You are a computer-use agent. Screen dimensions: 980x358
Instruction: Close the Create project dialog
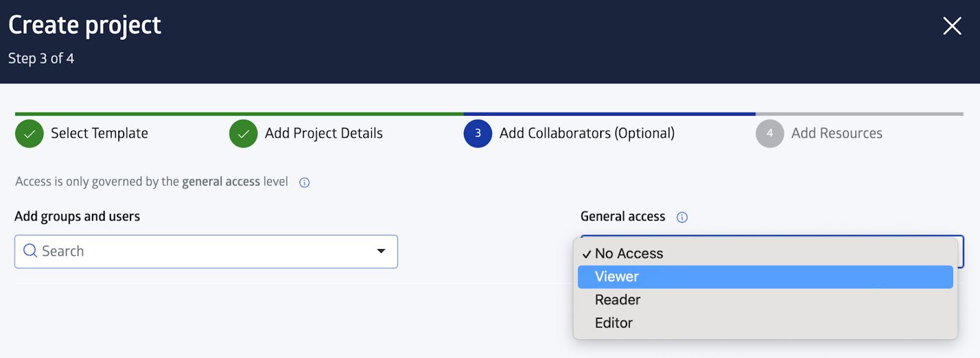(952, 26)
